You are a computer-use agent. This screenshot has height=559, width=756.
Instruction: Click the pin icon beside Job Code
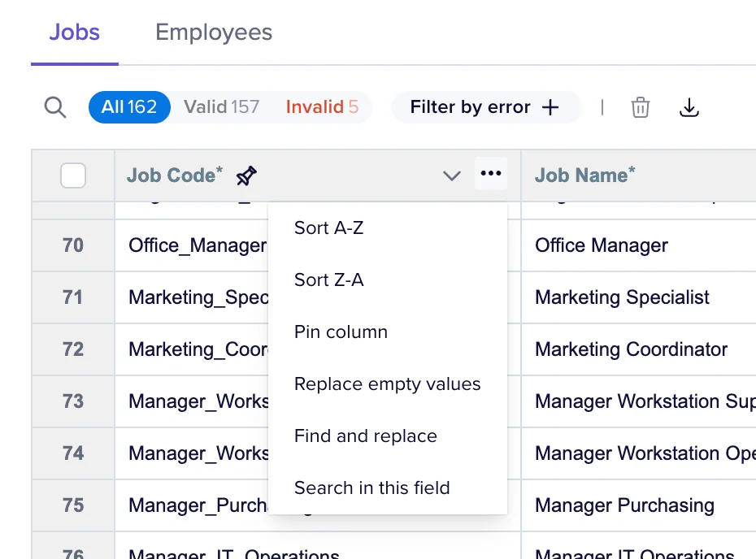click(246, 175)
